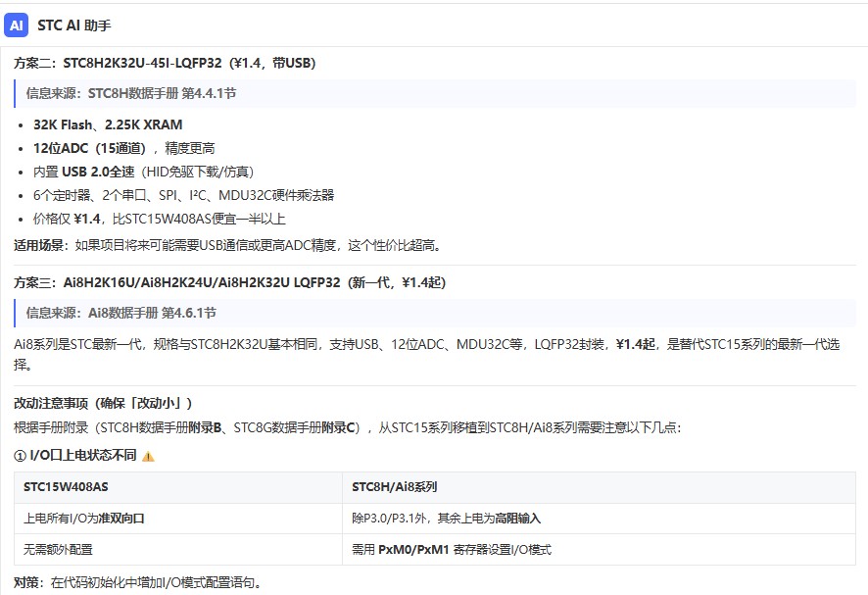This screenshot has width=868, height=595.
Task: Select heading ① I/O口上电状态不同
Action: tap(75, 456)
